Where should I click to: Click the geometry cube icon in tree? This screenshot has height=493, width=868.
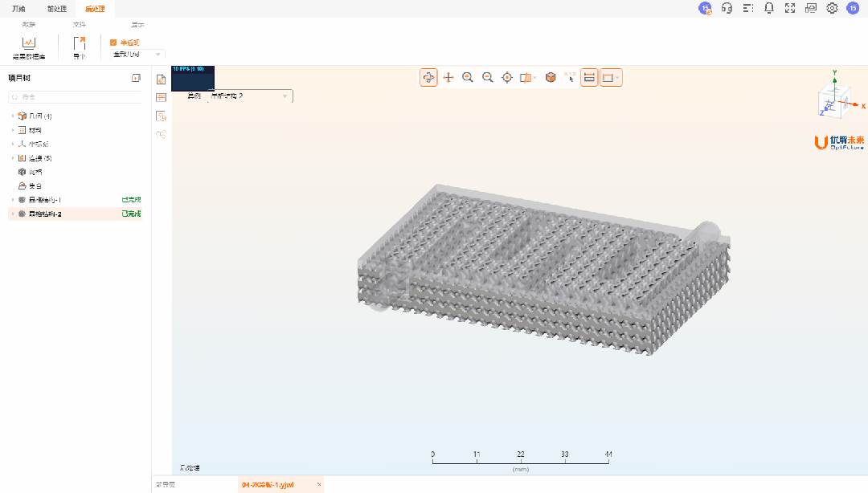(23, 116)
